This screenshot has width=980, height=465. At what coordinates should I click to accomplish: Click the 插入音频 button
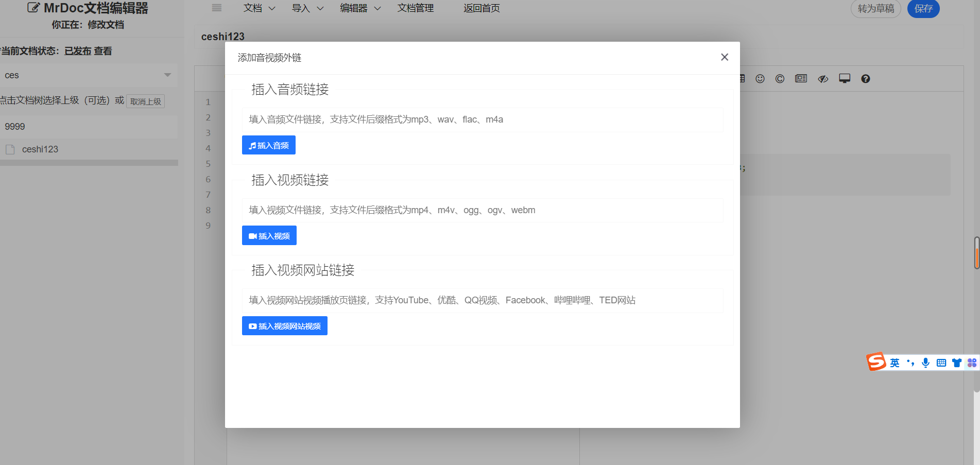[x=269, y=145]
